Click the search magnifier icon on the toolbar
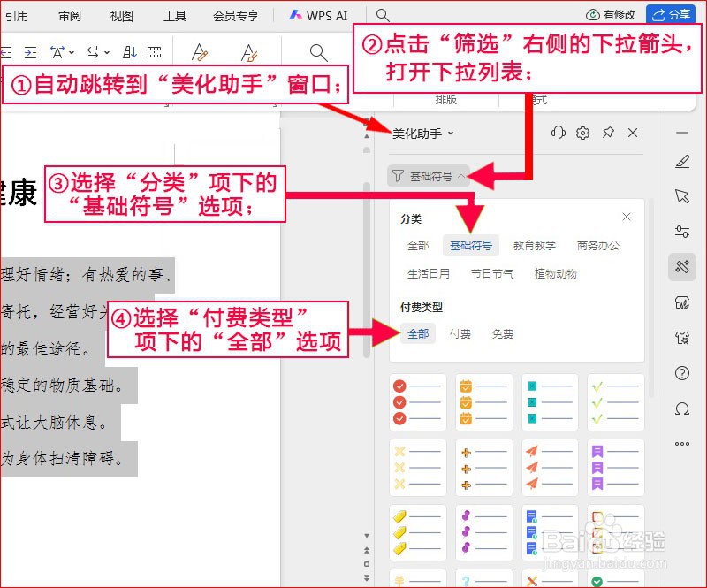The image size is (707, 588). click(318, 51)
